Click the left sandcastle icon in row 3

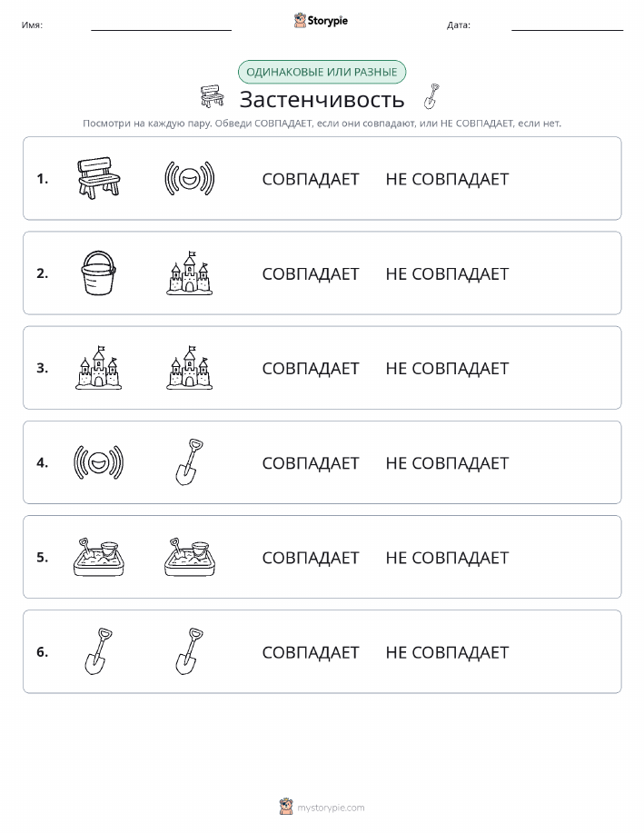(99, 367)
